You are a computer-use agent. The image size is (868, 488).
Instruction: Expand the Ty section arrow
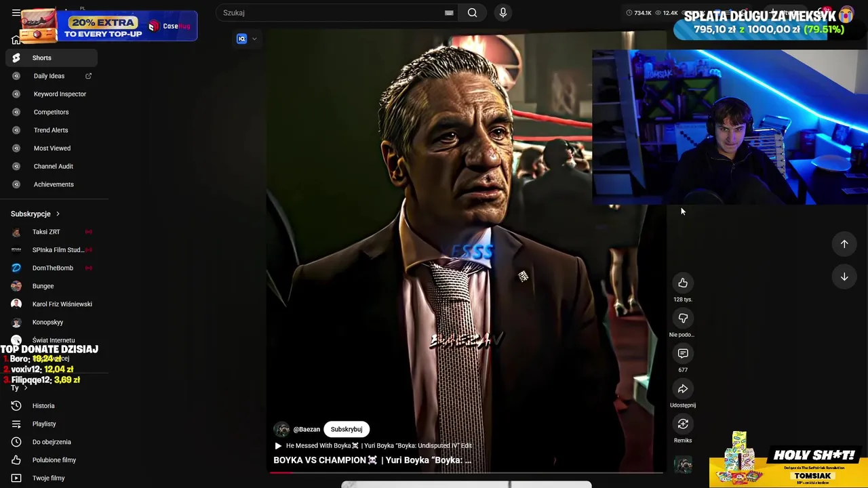[x=26, y=388]
